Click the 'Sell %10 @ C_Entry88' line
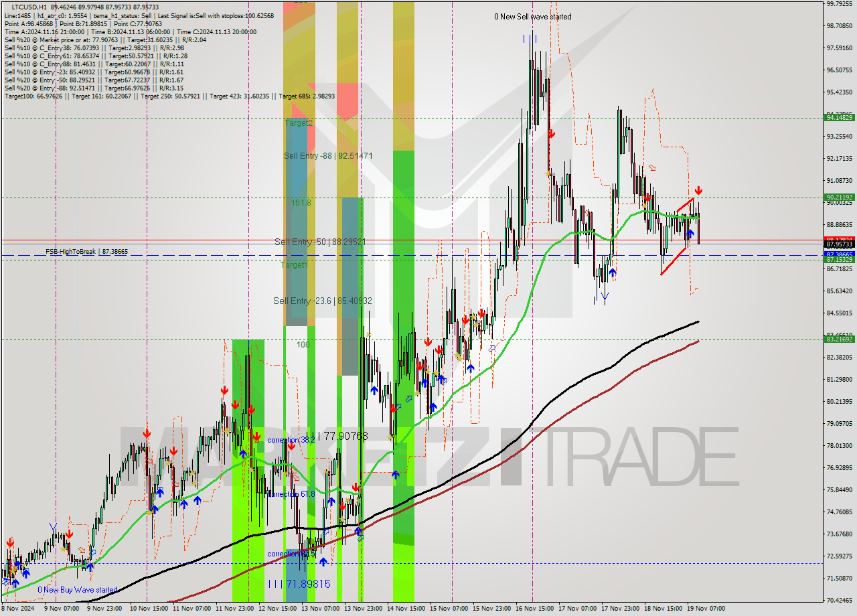Image resolution: width=857 pixels, height=616 pixels. pos(96,64)
